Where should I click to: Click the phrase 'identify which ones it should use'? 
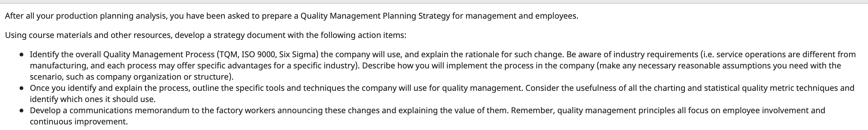coord(92,99)
